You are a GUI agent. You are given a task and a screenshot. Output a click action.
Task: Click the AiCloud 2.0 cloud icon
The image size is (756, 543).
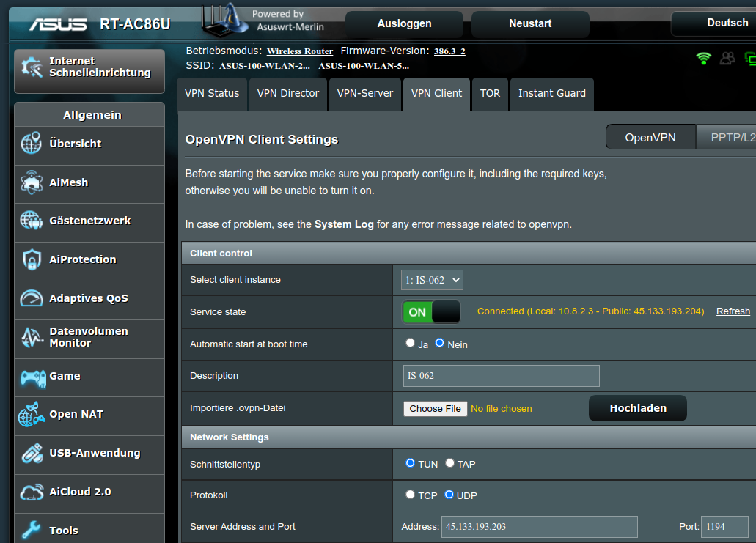(x=32, y=492)
